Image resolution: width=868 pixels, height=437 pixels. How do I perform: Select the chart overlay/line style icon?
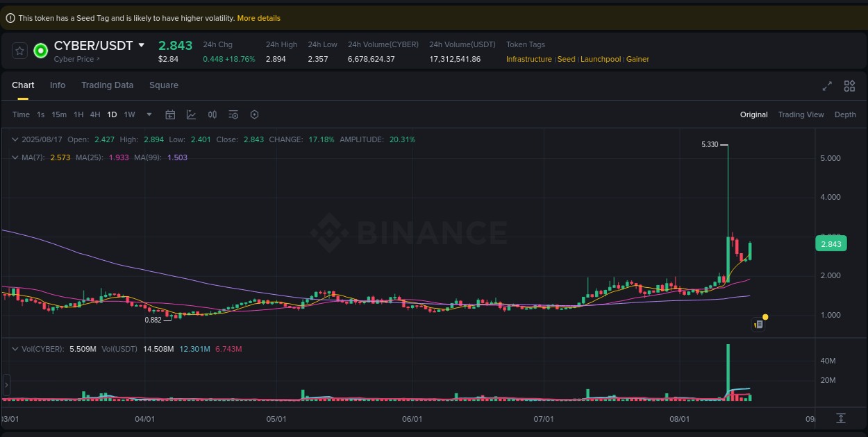191,114
